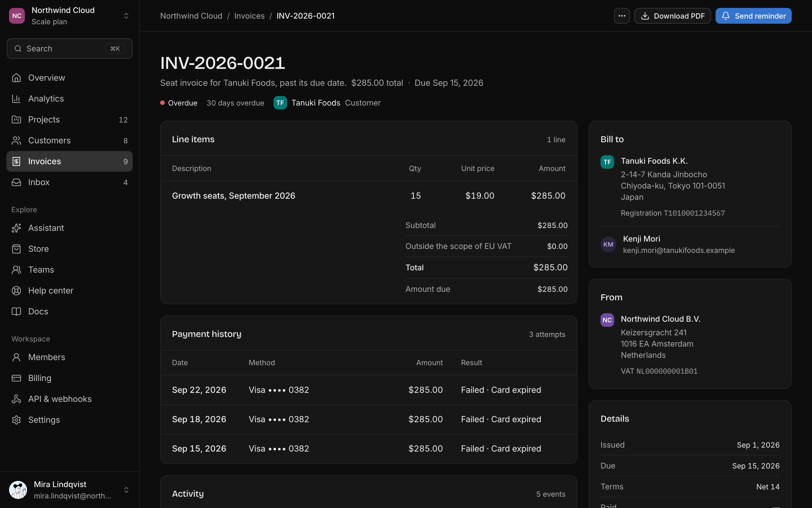Click kenji.mori@tanukifoods.example email
Screen dimensions: 812x508
(x=679, y=250)
